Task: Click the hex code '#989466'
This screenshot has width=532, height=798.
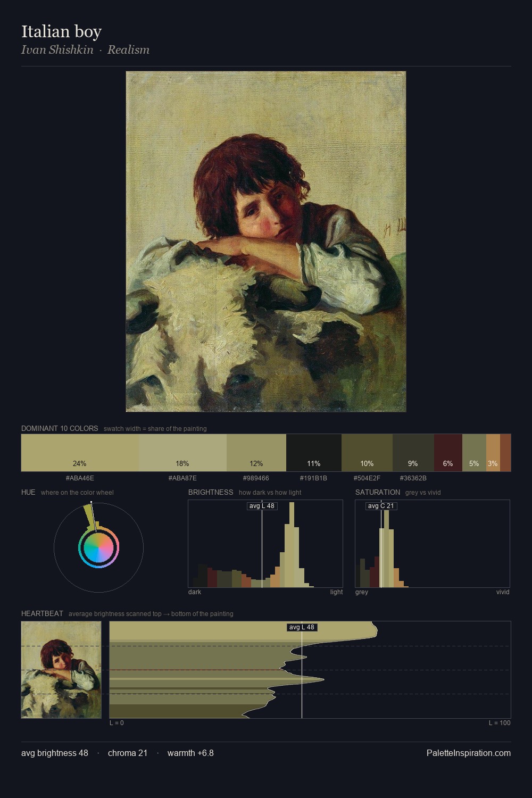Action: (x=256, y=478)
